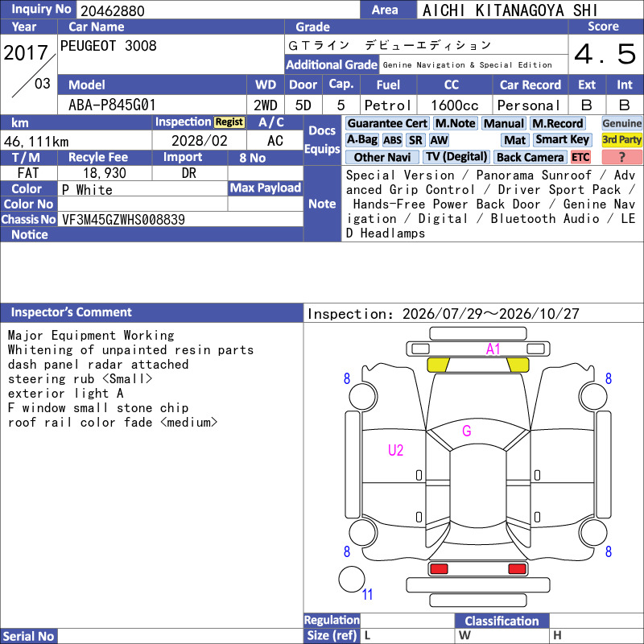Click the Japanese grade name text

click(x=390, y=45)
